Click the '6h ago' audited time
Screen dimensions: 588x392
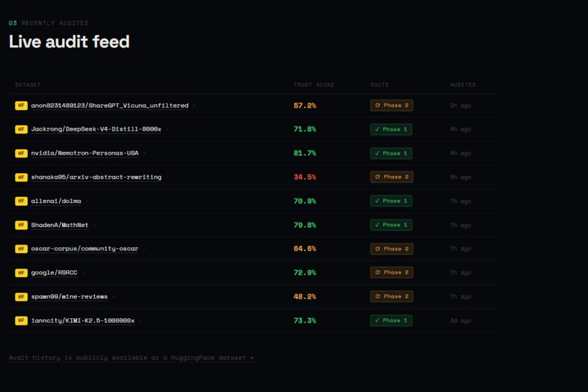460,177
